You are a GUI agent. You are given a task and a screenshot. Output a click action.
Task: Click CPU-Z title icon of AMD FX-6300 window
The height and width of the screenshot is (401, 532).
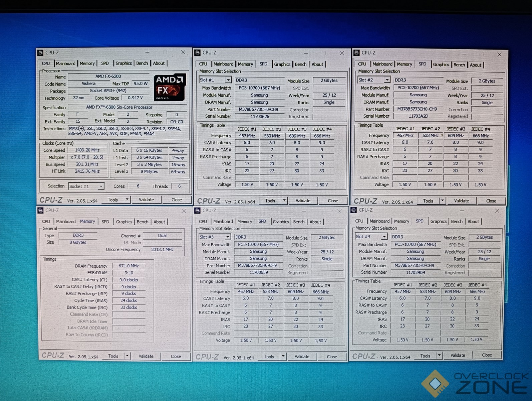click(40, 53)
